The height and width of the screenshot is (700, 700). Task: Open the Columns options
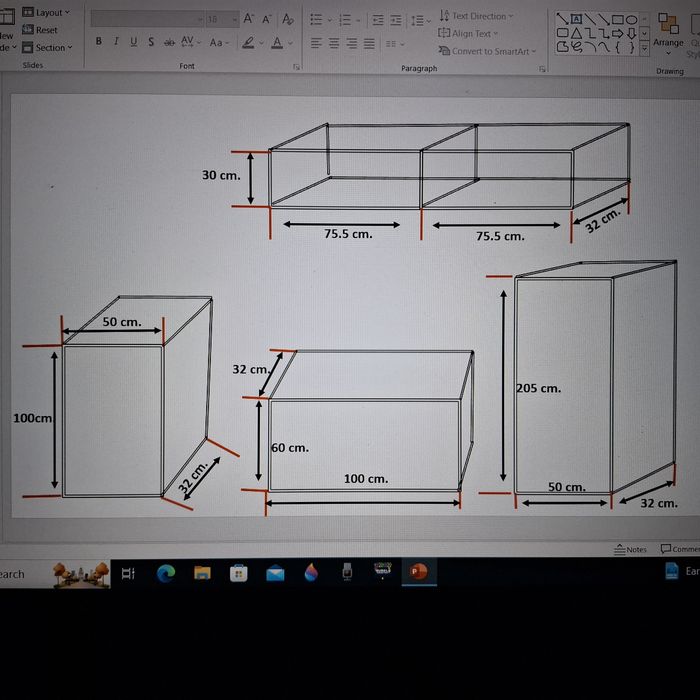tap(395, 44)
